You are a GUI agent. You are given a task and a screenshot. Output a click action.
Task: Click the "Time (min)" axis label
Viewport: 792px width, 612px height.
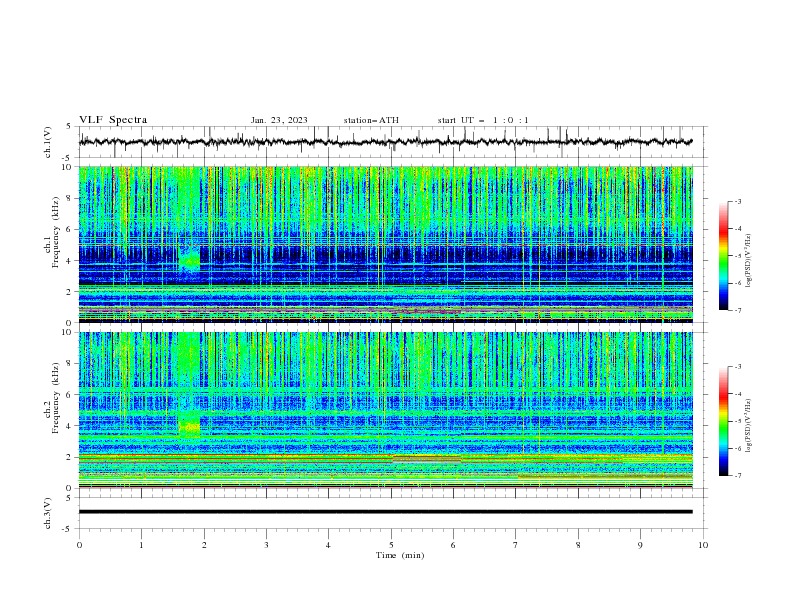coord(400,555)
